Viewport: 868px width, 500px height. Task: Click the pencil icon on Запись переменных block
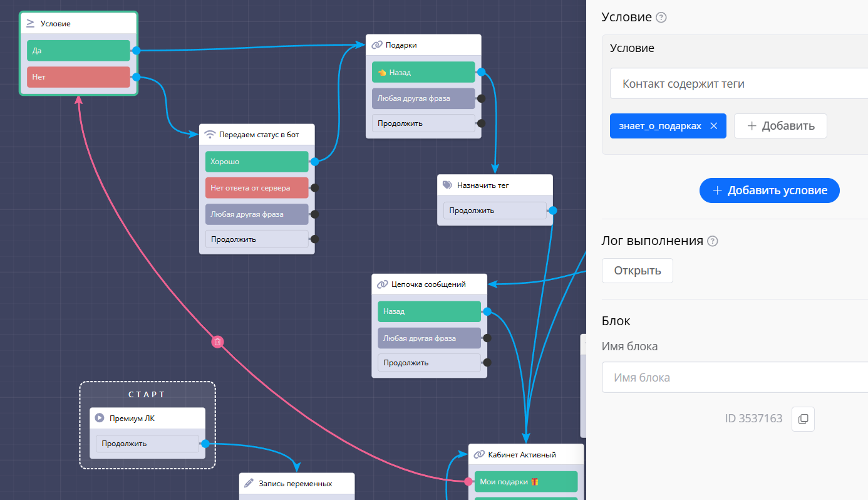click(249, 484)
